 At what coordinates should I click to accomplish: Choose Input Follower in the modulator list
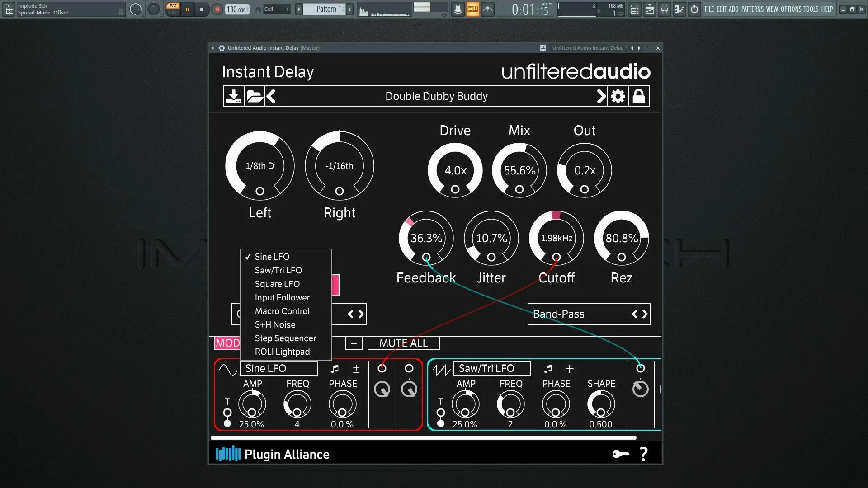282,298
